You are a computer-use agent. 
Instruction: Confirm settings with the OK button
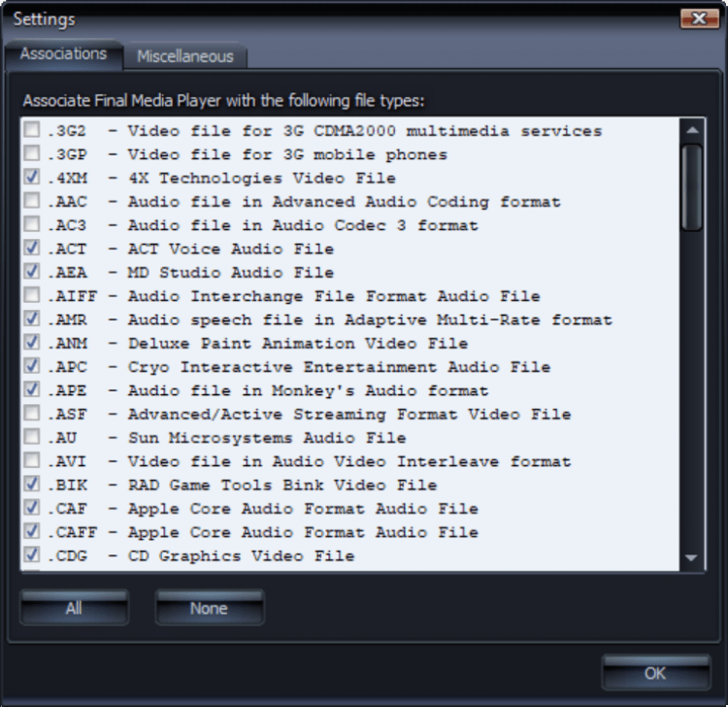655,673
